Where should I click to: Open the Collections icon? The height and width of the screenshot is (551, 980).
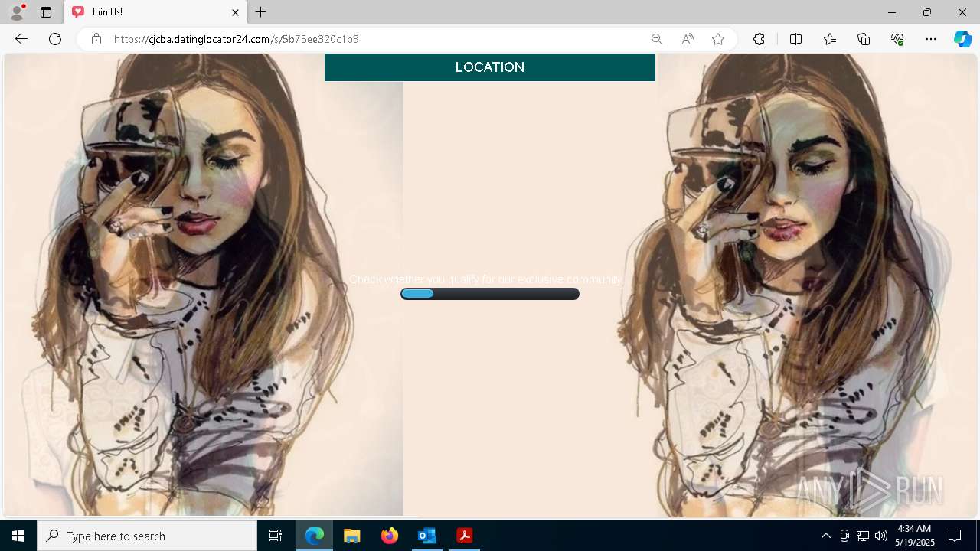coord(864,39)
